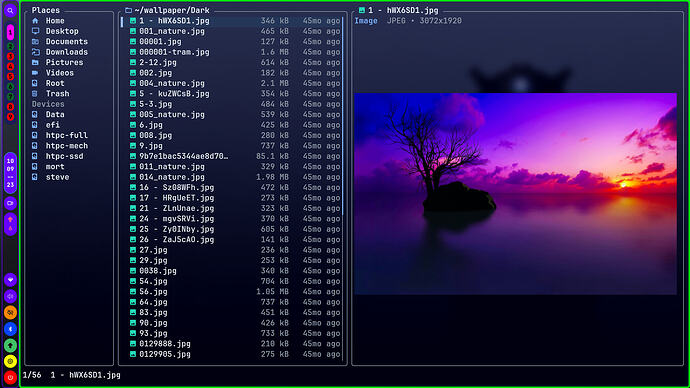Select file 0129905.jpg in the list
Image resolution: width=690 pixels, height=388 pixels.
coord(232,354)
